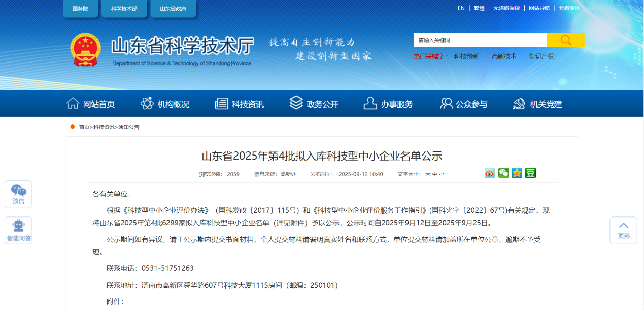Image resolution: width=644 pixels, height=310 pixels.
Task: Enable 无障碍阅读 accessibility mode
Action: pos(505,8)
